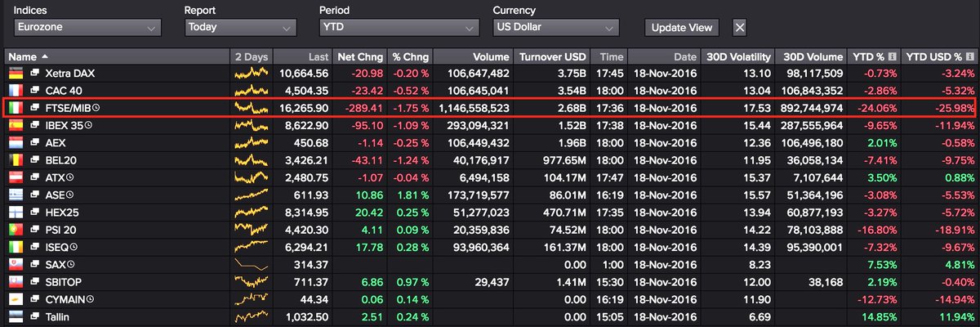The height and width of the screenshot is (327, 980).
Task: Click the FTSE/MIB net change -289.41
Action: click(x=363, y=108)
